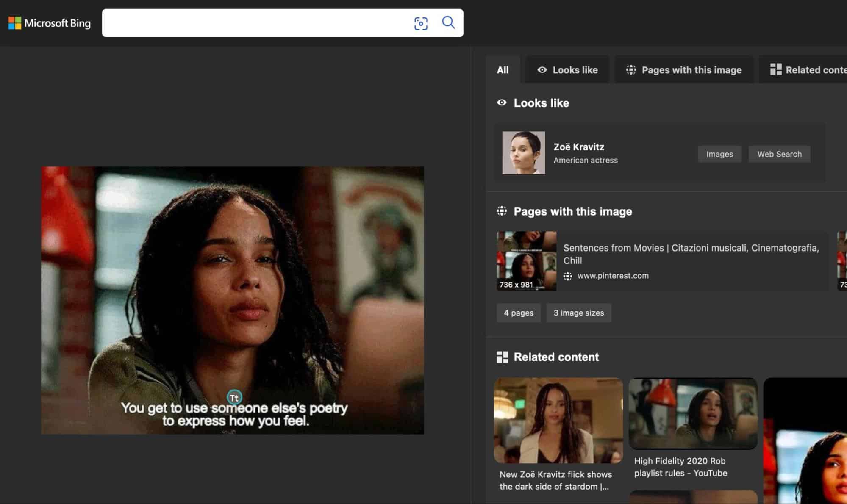
Task: Click the 3 image sizes button
Action: pyautogui.click(x=579, y=313)
